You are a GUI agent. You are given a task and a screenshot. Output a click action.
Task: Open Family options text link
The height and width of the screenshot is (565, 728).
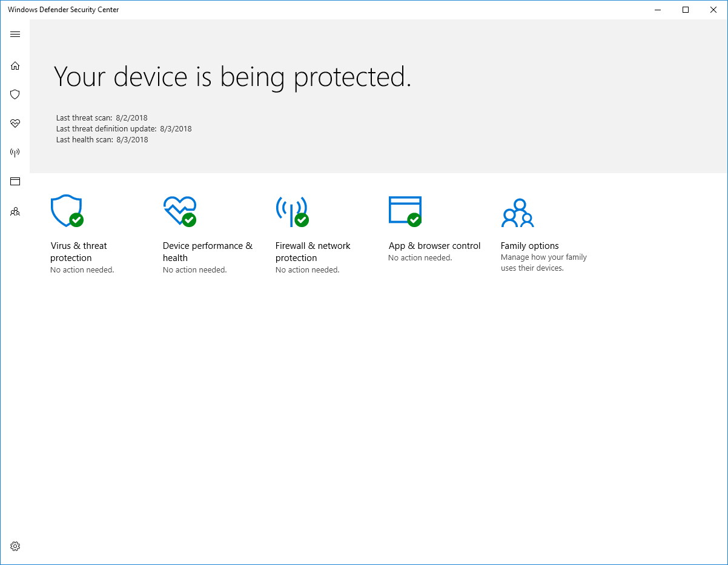[529, 246]
